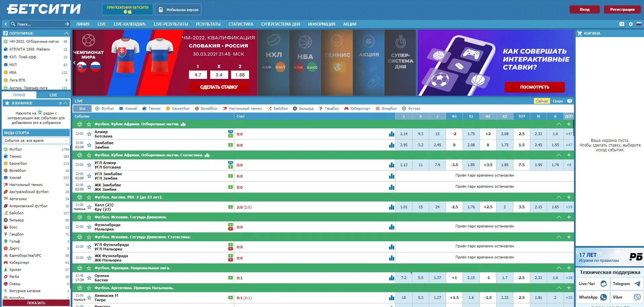Open Статистика menu item
Image resolution: width=644 pixels, height=307 pixels.
coord(241,24)
